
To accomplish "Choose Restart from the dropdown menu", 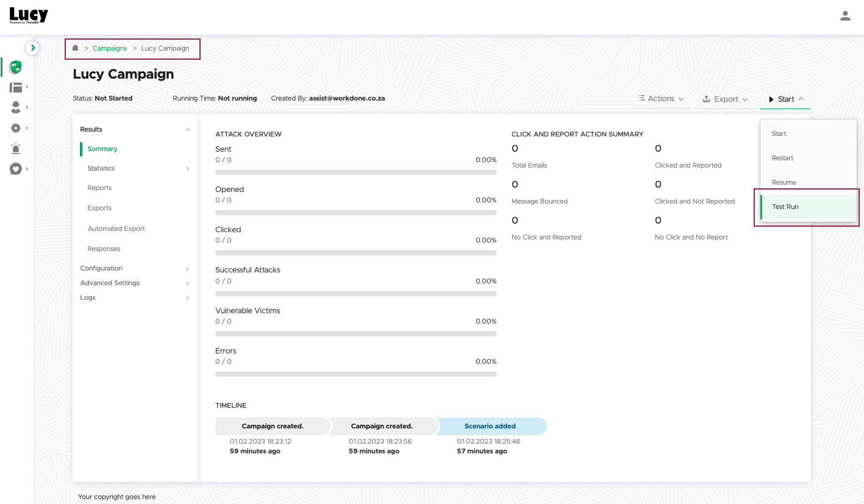I will click(x=809, y=158).
